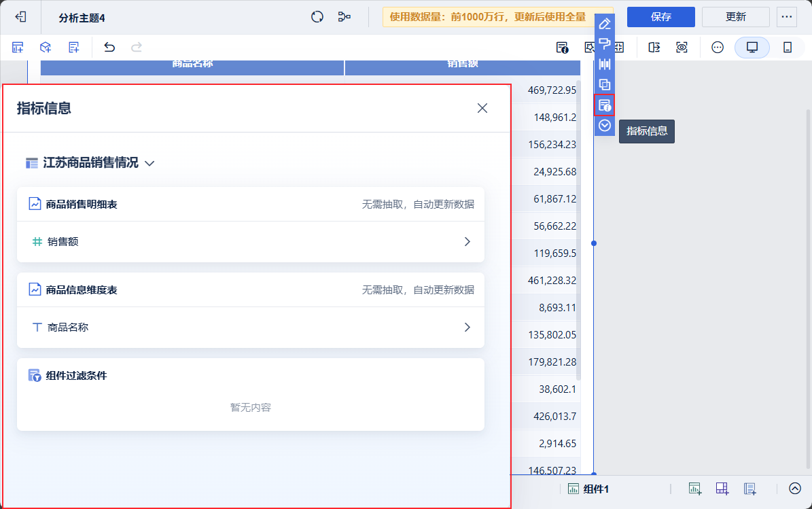The height and width of the screenshot is (509, 812).
Task: Click the paint roller style icon
Action: point(604,44)
